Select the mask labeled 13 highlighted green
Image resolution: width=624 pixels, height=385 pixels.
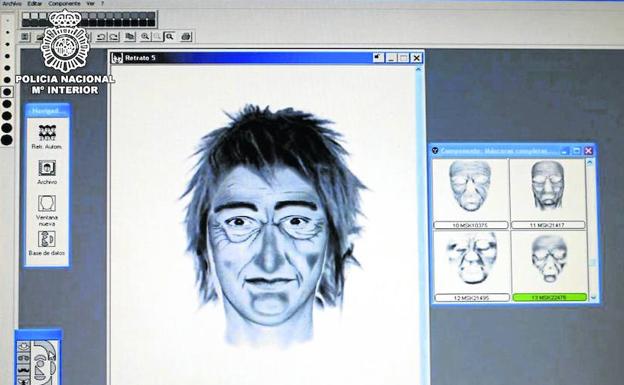tap(549, 297)
